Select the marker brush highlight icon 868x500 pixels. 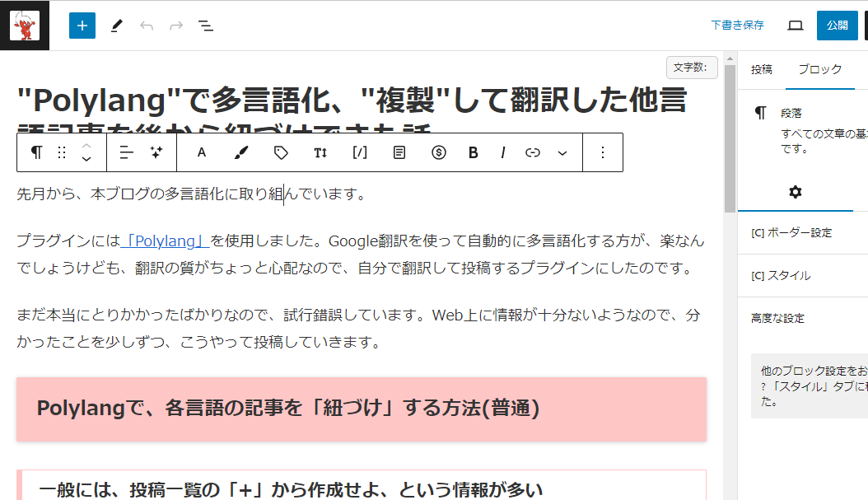click(x=240, y=152)
